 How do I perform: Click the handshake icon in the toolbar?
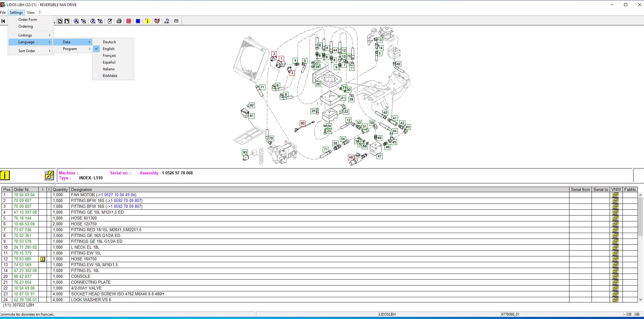tap(157, 21)
